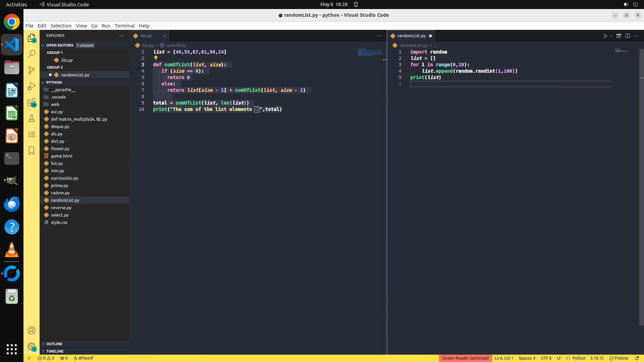Open the Terminal menu

pos(124,26)
